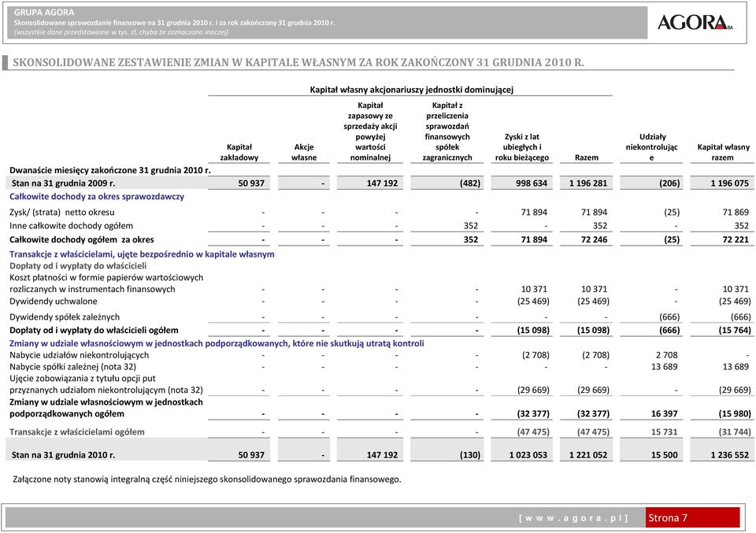Click the value (206)

[669, 183]
